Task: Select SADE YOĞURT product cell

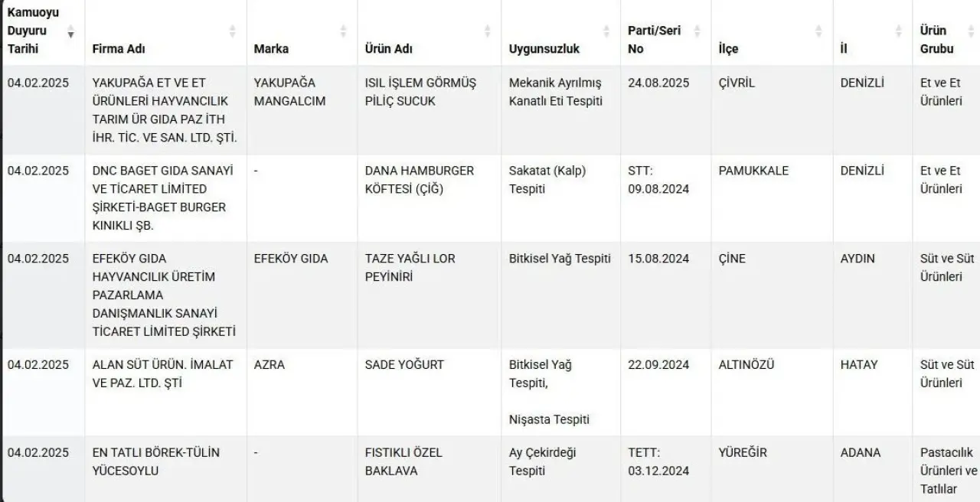Action: (430, 393)
